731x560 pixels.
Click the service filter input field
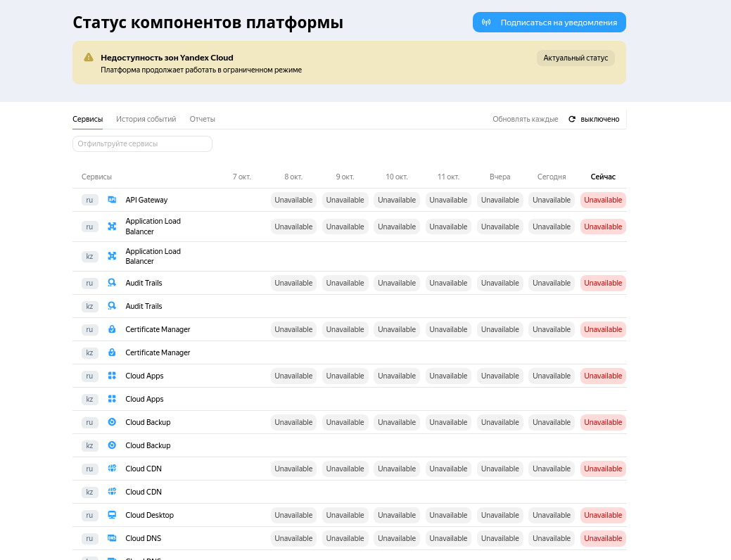coord(142,144)
